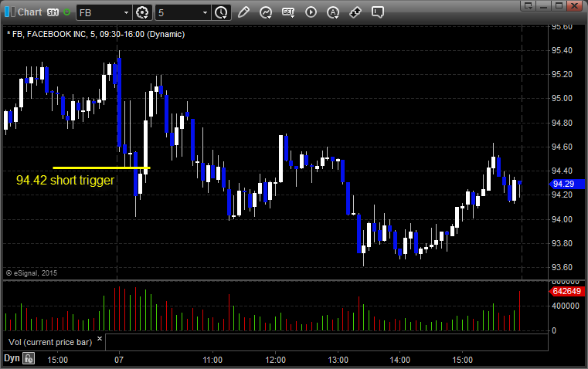Click the 94.29 current price marker
588x369 pixels.
point(566,184)
